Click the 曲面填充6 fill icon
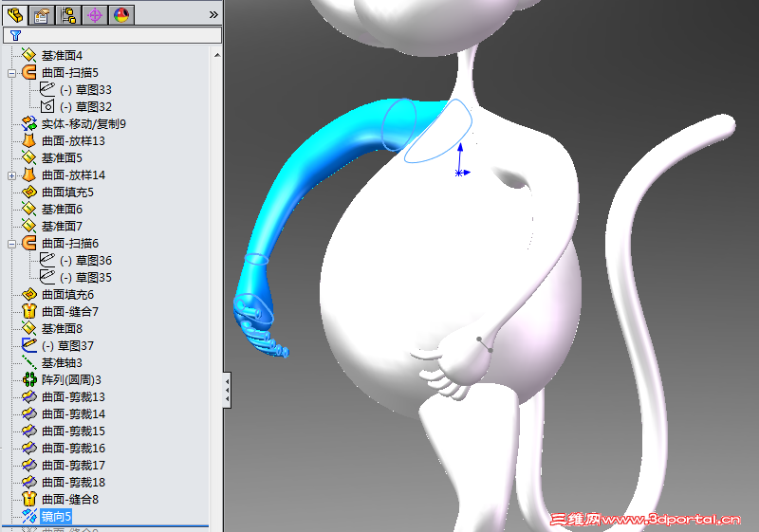The width and height of the screenshot is (759, 532). 29,294
